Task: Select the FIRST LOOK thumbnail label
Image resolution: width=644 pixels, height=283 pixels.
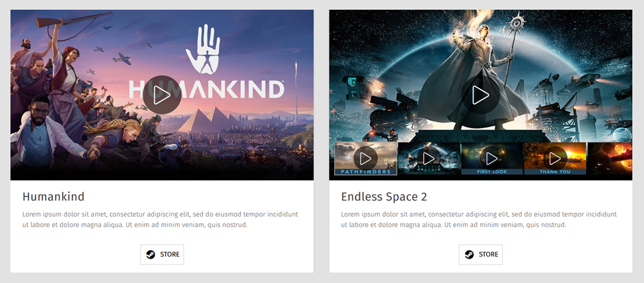Action: [x=492, y=172]
